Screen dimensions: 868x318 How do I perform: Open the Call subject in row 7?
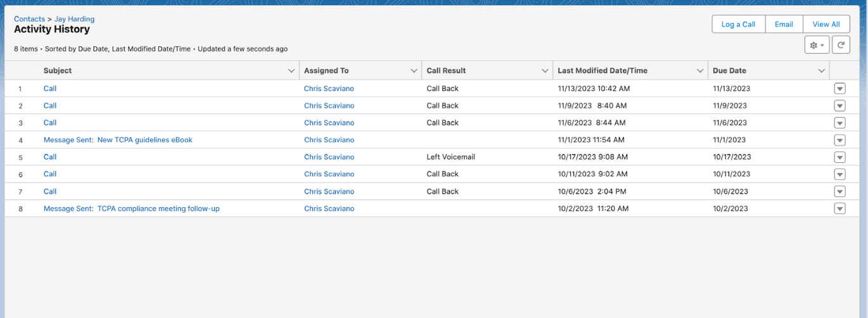50,191
